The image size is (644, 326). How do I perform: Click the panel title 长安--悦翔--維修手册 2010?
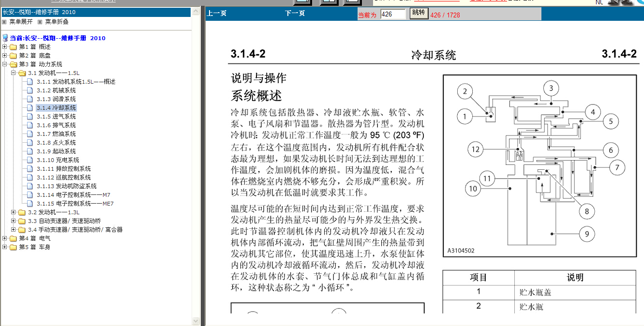coord(39,12)
